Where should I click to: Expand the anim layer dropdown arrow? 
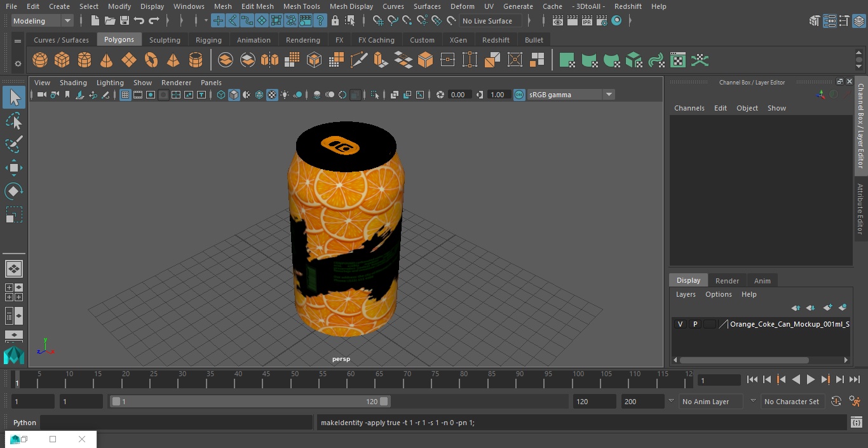[671, 401]
